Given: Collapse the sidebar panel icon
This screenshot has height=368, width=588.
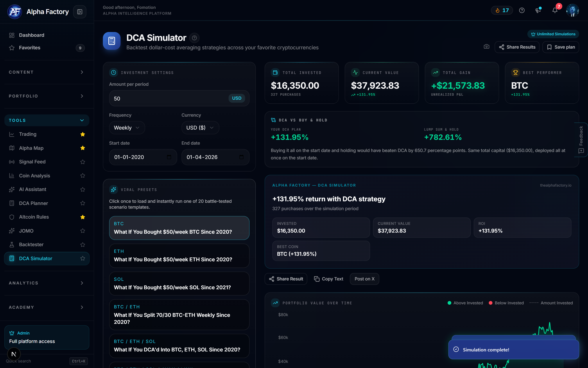Looking at the screenshot, I should (x=80, y=12).
